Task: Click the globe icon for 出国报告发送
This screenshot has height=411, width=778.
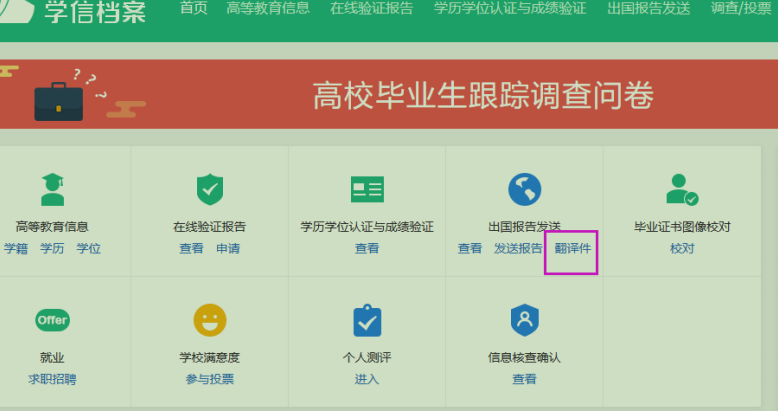Action: coord(524,188)
